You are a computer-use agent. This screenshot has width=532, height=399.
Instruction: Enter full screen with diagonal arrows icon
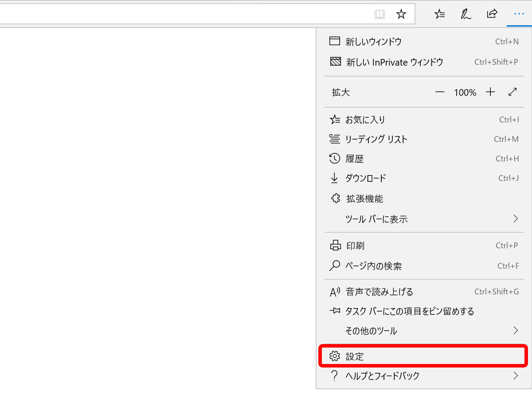(x=513, y=92)
